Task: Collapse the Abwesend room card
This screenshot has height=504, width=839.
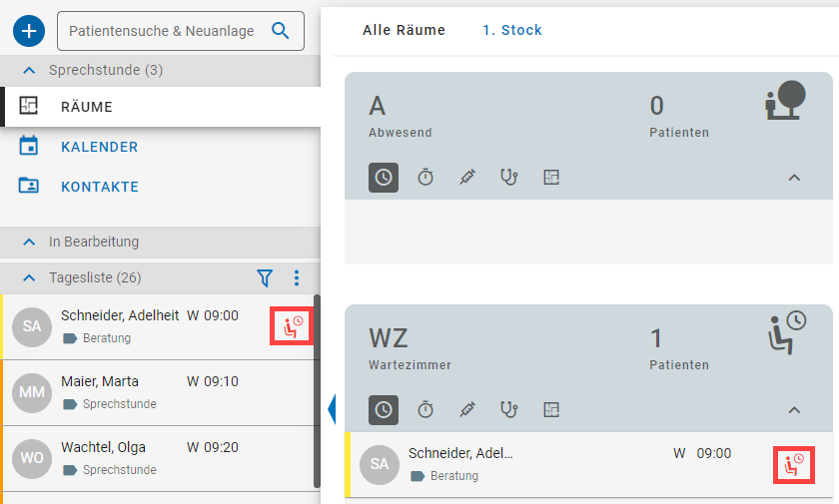Action: click(794, 178)
